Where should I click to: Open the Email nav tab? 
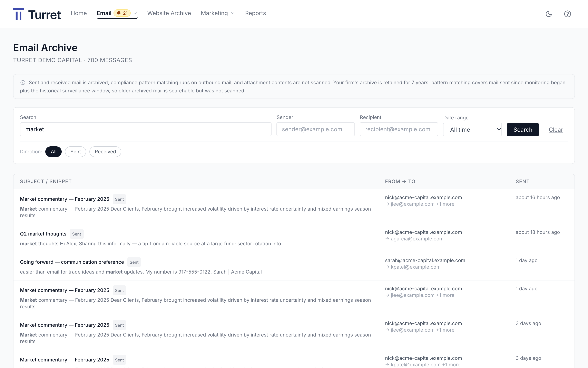point(104,13)
